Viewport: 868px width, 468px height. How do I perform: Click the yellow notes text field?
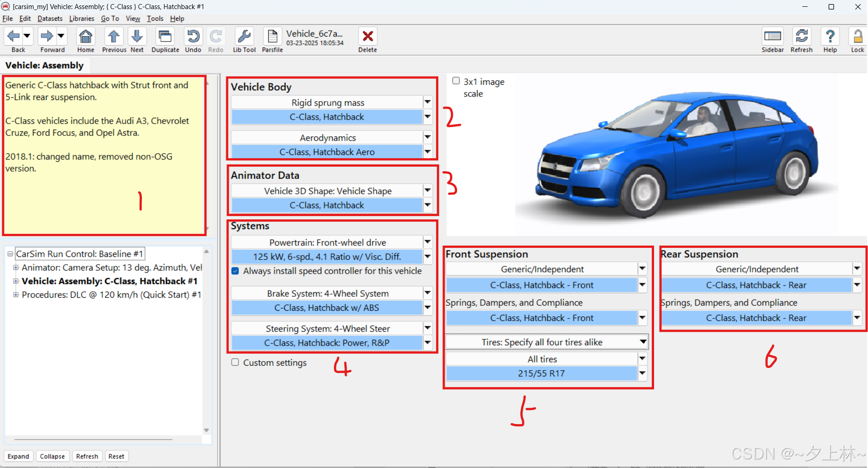point(104,155)
